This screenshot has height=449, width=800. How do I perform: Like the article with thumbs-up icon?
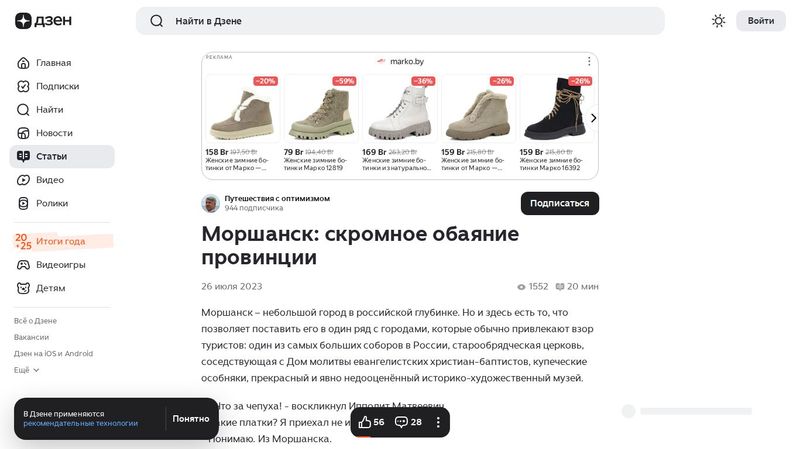click(365, 422)
